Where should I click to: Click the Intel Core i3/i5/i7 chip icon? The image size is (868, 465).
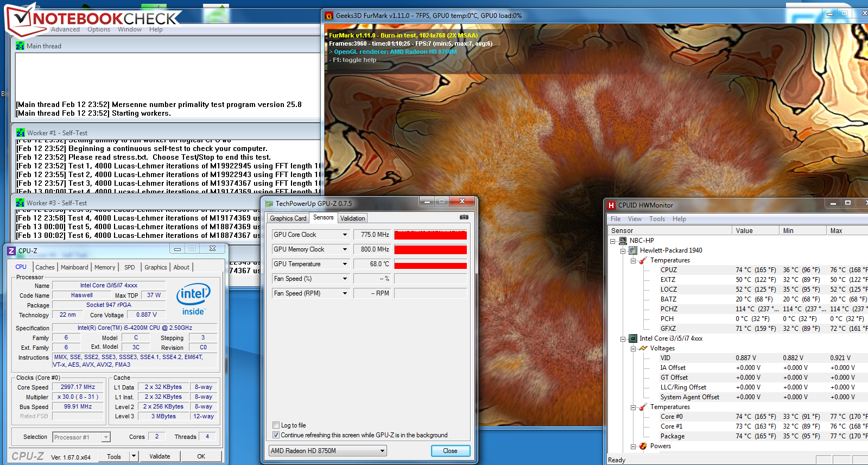point(633,338)
